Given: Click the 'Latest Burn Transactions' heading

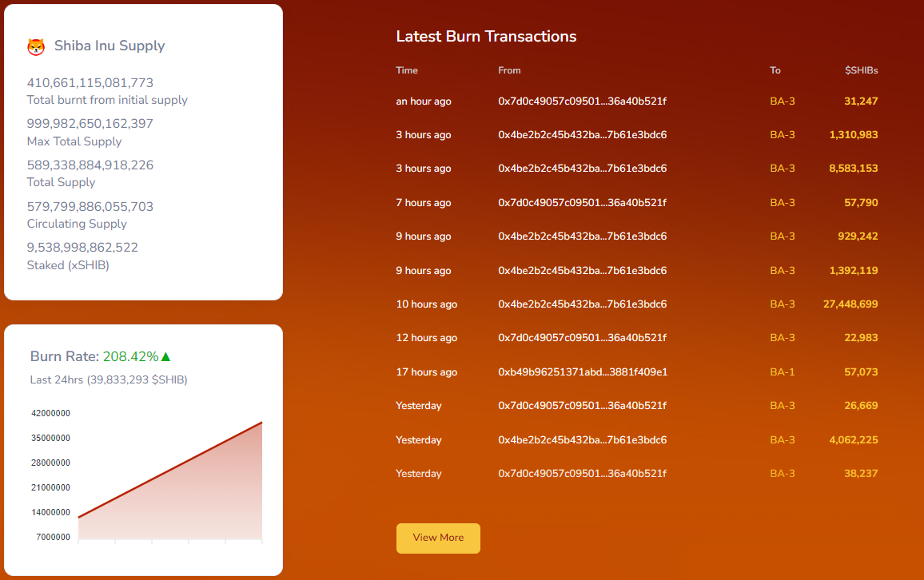Looking at the screenshot, I should tap(486, 37).
